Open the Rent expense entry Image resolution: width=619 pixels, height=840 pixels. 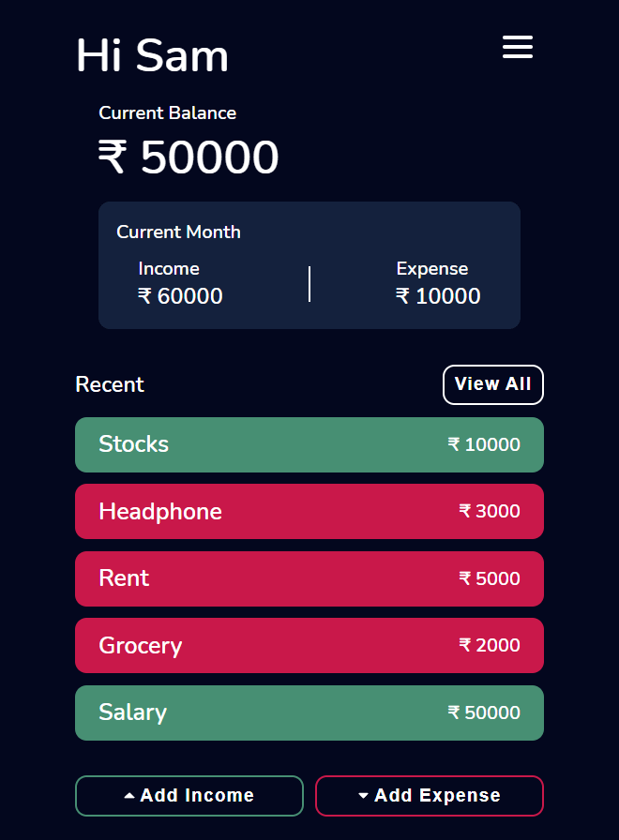(x=309, y=578)
